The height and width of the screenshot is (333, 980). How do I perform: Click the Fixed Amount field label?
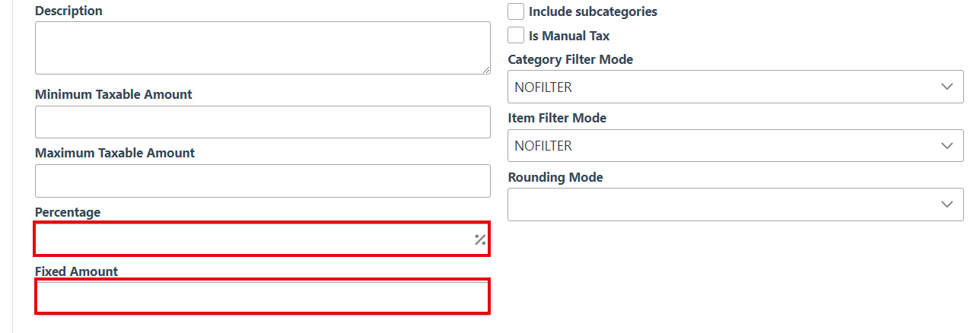(76, 271)
